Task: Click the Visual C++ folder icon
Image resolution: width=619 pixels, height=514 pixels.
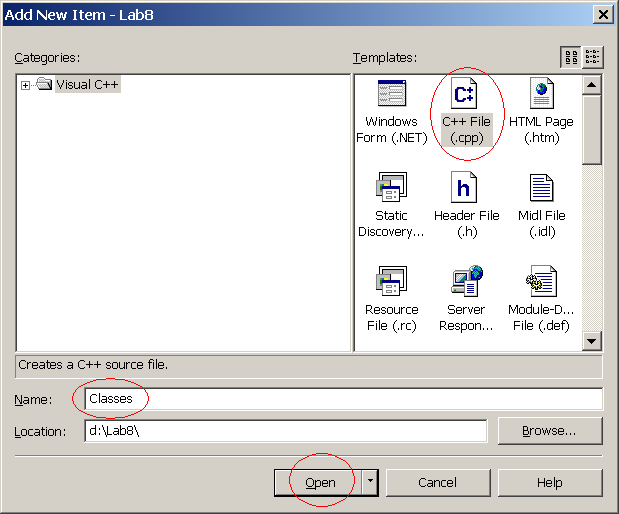Action: point(44,84)
